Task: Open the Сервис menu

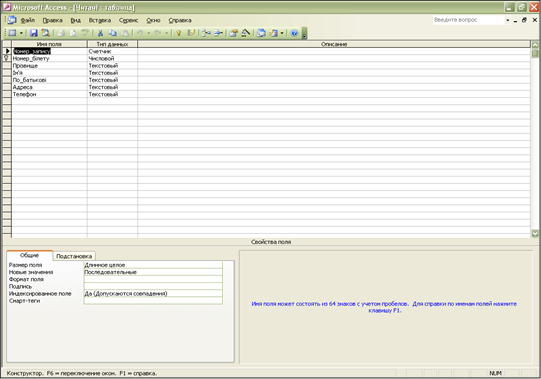Action: tap(128, 20)
